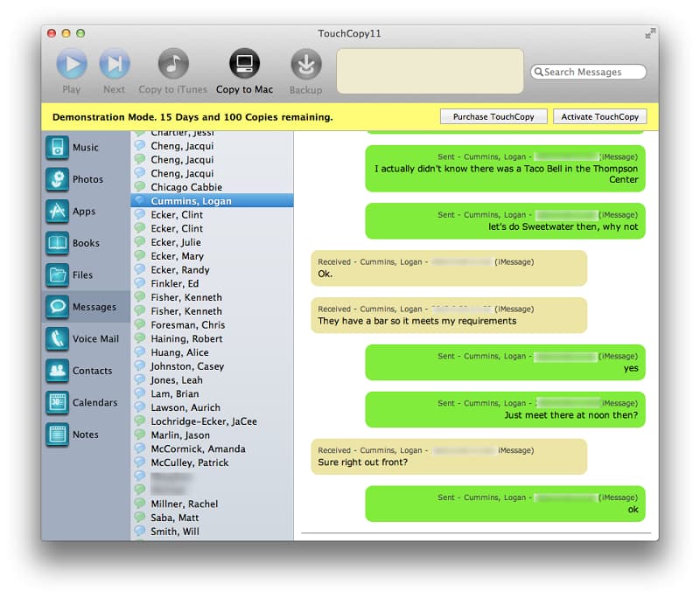700x598 pixels.
Task: Click the chat bubble icon beside Finkler, Ed
Action: tap(140, 282)
